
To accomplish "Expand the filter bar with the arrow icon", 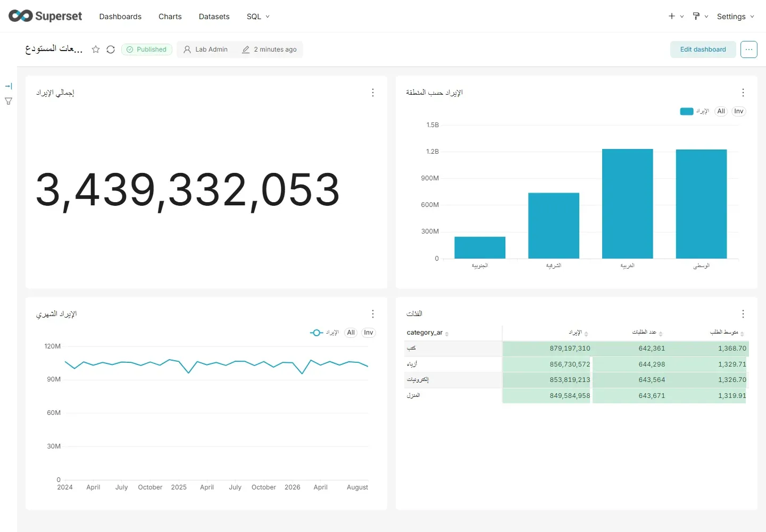I will pyautogui.click(x=9, y=86).
